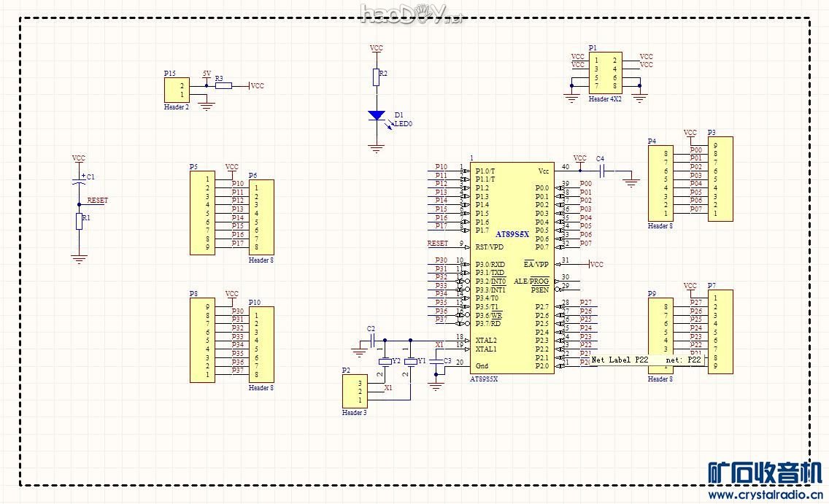
Task: Click the P2 Header 3 connector
Action: tap(355, 392)
